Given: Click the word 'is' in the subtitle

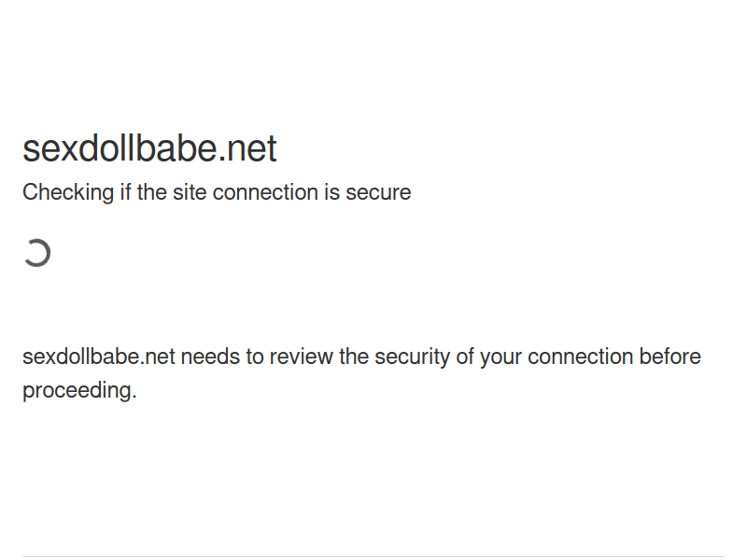Looking at the screenshot, I should pyautogui.click(x=332, y=193).
